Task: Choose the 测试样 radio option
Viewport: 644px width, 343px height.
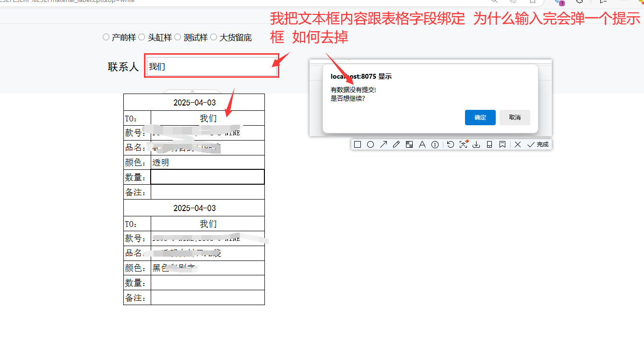Action: 178,37
